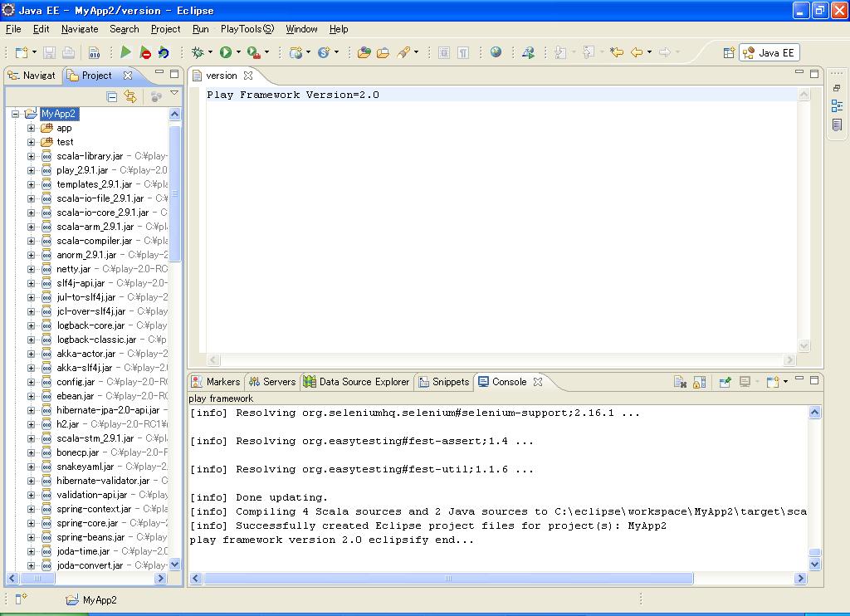This screenshot has width=850, height=616.
Task: Close the Console view tab
Action: point(538,382)
